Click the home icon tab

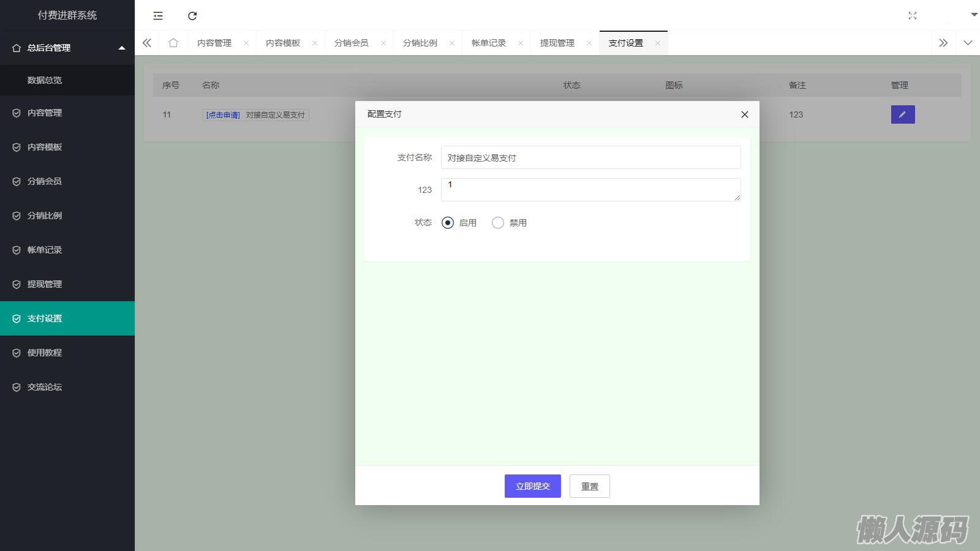click(x=173, y=43)
